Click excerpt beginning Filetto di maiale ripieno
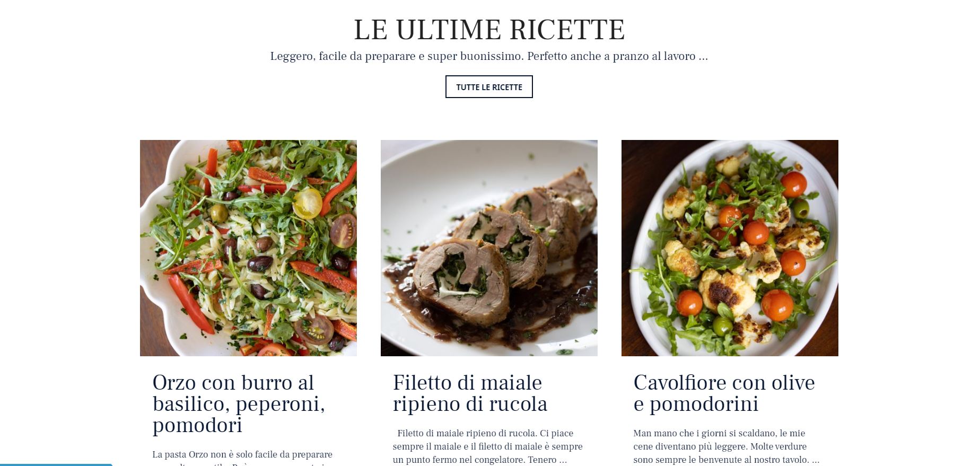 click(488, 446)
